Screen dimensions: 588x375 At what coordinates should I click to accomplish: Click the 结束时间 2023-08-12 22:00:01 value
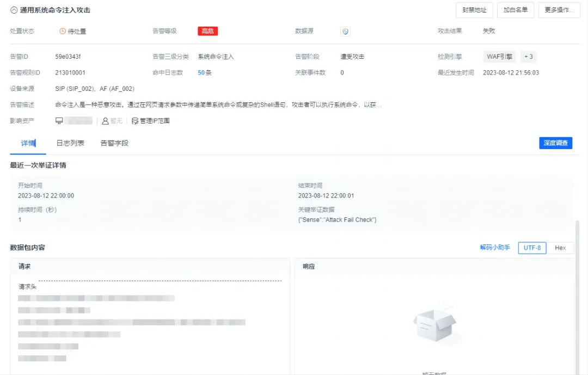pyautogui.click(x=326, y=196)
